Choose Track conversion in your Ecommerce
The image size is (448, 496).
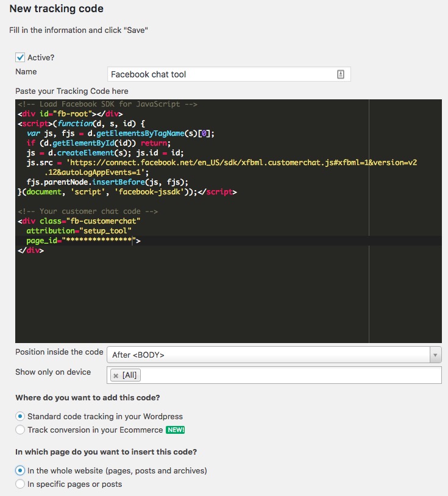click(20, 430)
